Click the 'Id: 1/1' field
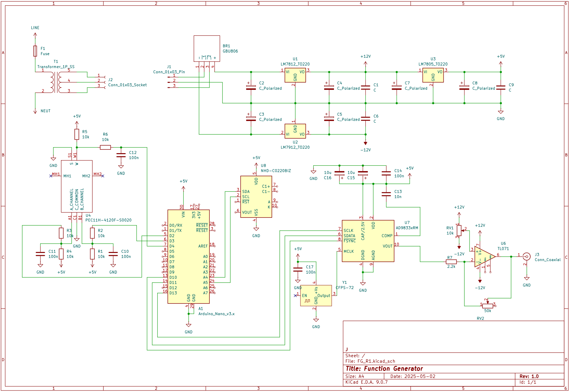The height and width of the screenshot is (392, 570). [528, 382]
